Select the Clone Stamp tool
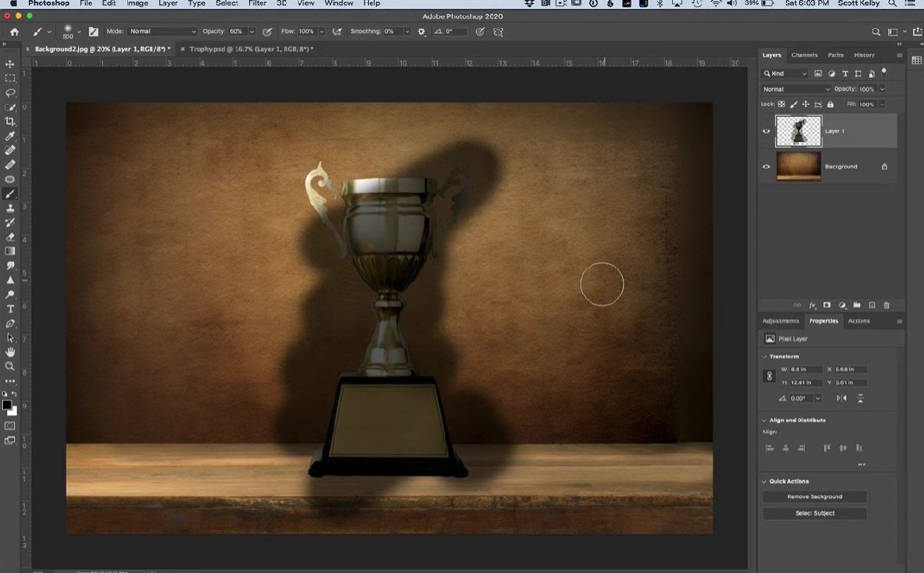Screen dimensions: 924x573 click(9, 209)
